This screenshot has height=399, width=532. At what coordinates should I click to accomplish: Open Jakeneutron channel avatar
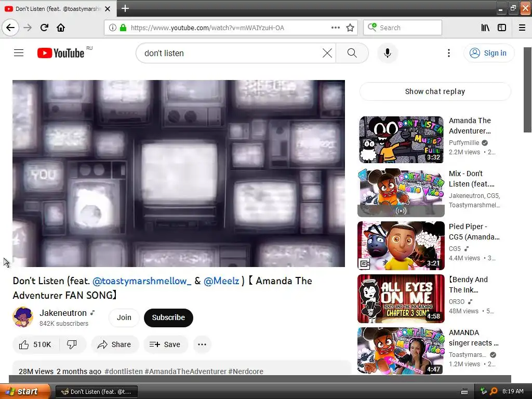coord(23,317)
